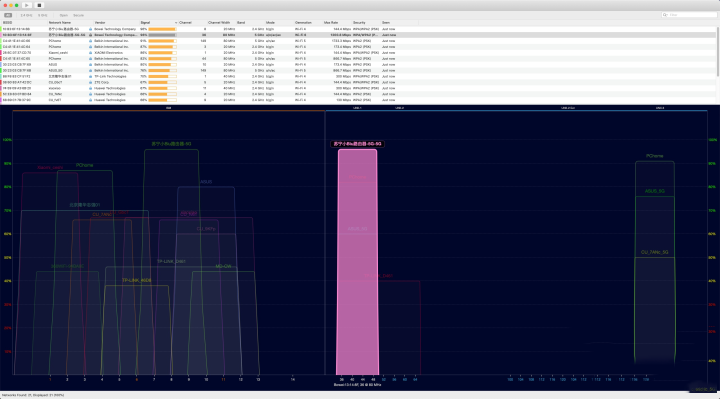720x399 pixels.
Task: Click channel 6 axis label
Action: click(136, 380)
